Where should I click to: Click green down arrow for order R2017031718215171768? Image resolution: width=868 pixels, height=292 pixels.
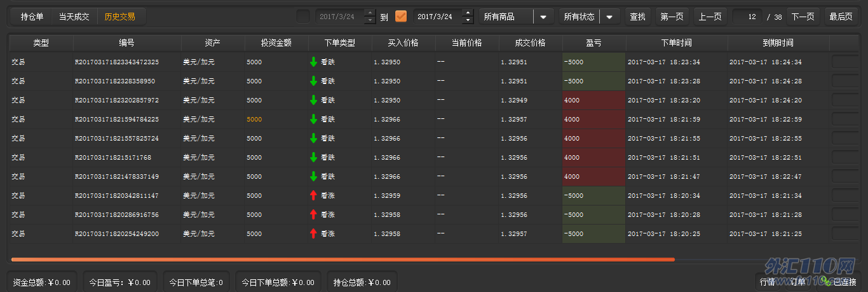pos(313,158)
